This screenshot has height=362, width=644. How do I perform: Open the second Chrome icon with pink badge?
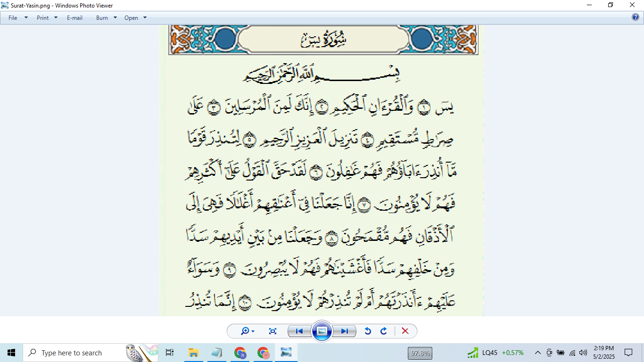(x=263, y=353)
